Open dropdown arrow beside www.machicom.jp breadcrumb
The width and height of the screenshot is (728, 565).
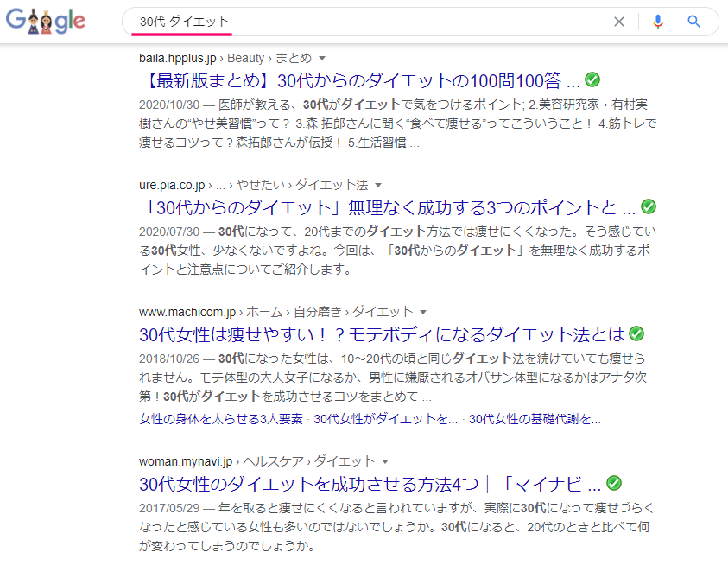[x=423, y=312]
